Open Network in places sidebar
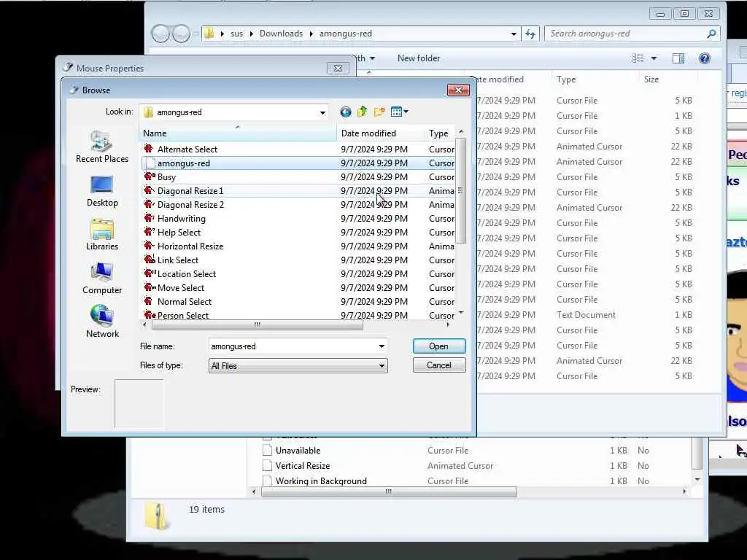747x560 pixels. 102,322
